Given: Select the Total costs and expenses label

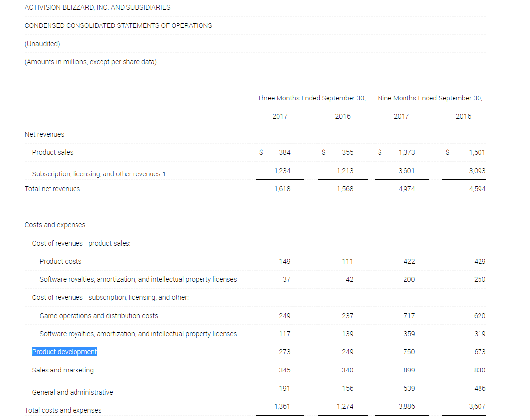Looking at the screenshot, I should [63, 410].
